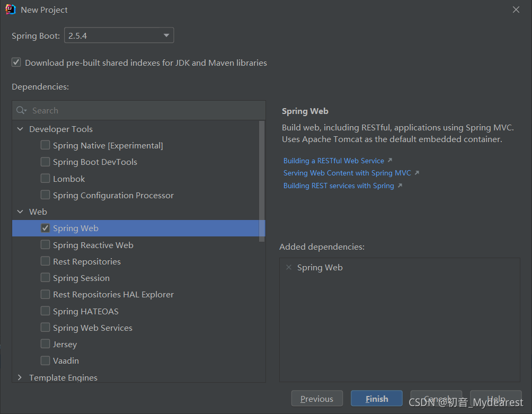Click the Cancel button
Image resolution: width=532 pixels, height=414 pixels.
436,399
